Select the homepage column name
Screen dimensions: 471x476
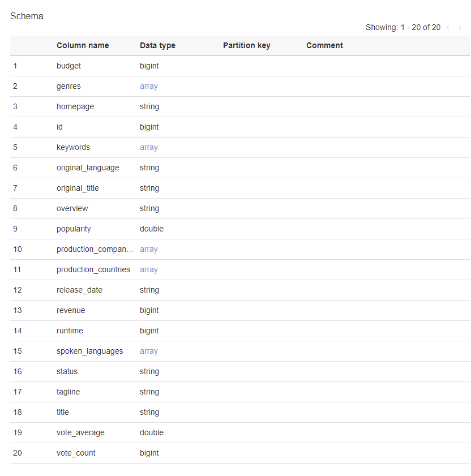[75, 106]
